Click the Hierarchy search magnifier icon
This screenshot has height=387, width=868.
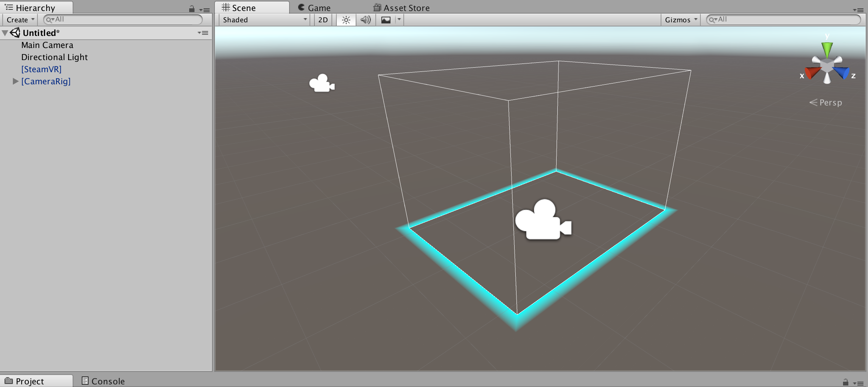50,20
